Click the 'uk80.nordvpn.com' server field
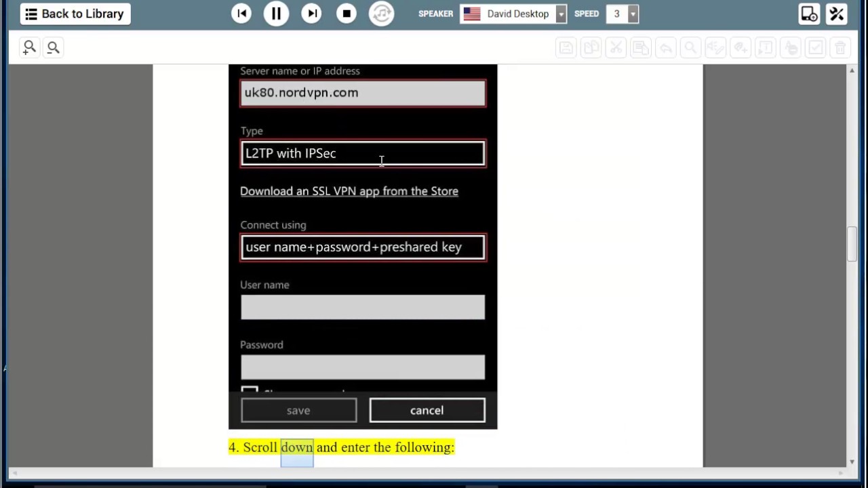Image resolution: width=868 pixels, height=488 pixels. point(363,93)
